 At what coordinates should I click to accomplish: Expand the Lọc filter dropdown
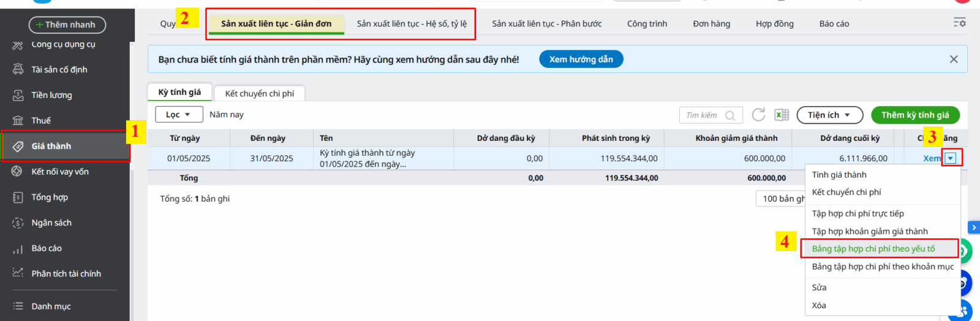[x=178, y=115]
